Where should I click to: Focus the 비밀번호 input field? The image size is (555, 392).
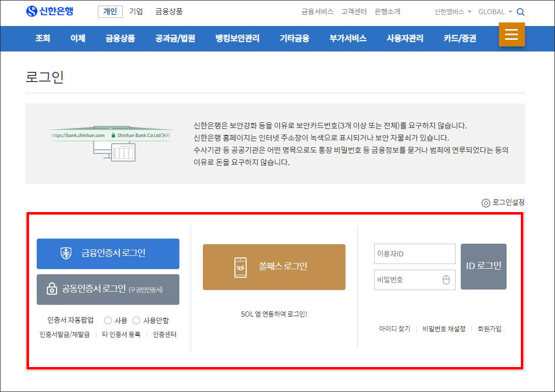414,280
